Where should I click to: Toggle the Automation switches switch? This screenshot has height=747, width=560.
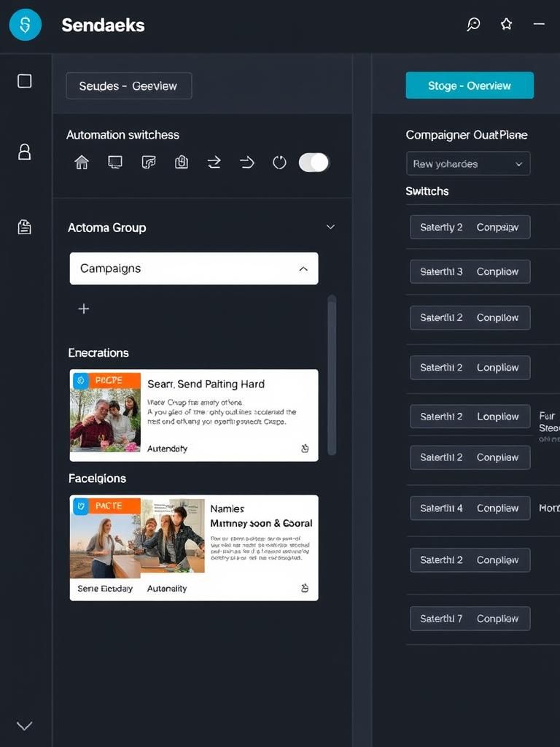[314, 163]
